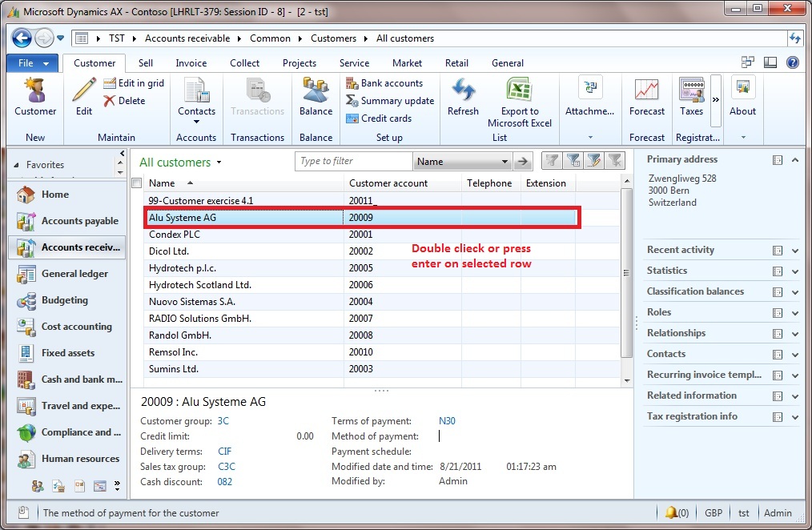The image size is (812, 530).
Task: Click the grid vertical scrollbar
Action: pos(626,273)
